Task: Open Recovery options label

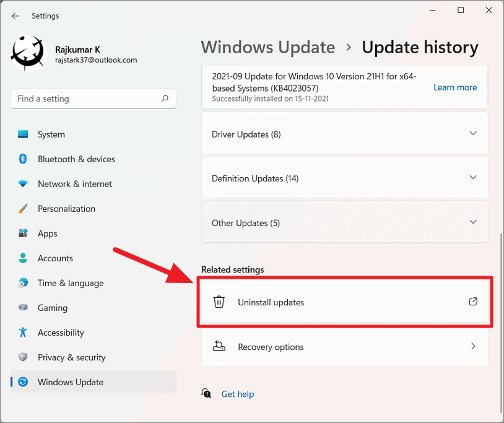Action: 271,347
